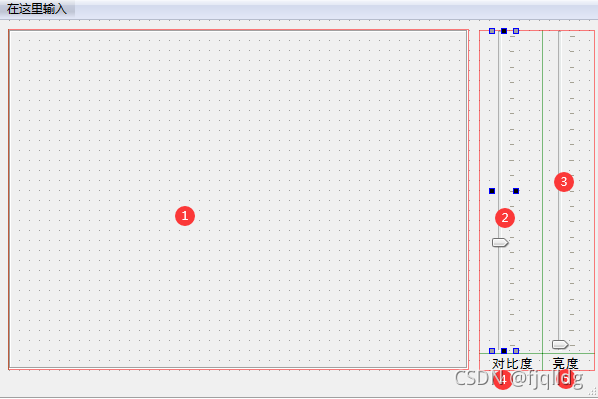Click the bottom-left hollow blue selection handle
Screen dimensions: 598x399
pos(492,351)
